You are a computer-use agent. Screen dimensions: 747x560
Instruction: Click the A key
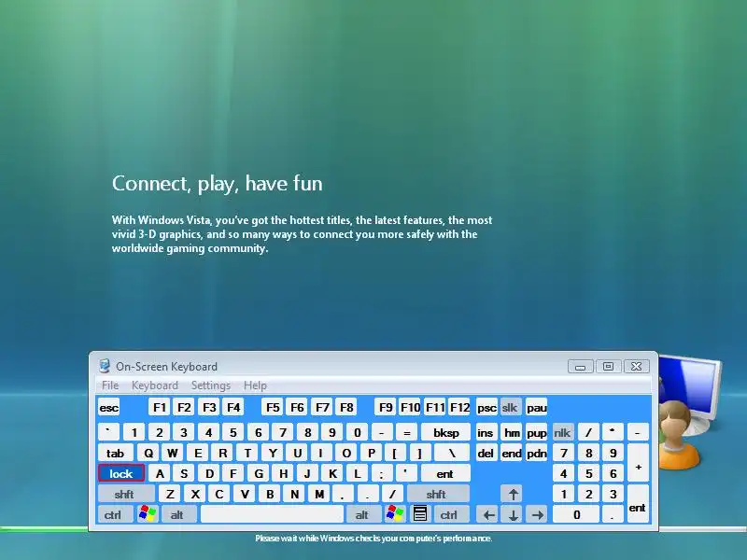pos(160,473)
